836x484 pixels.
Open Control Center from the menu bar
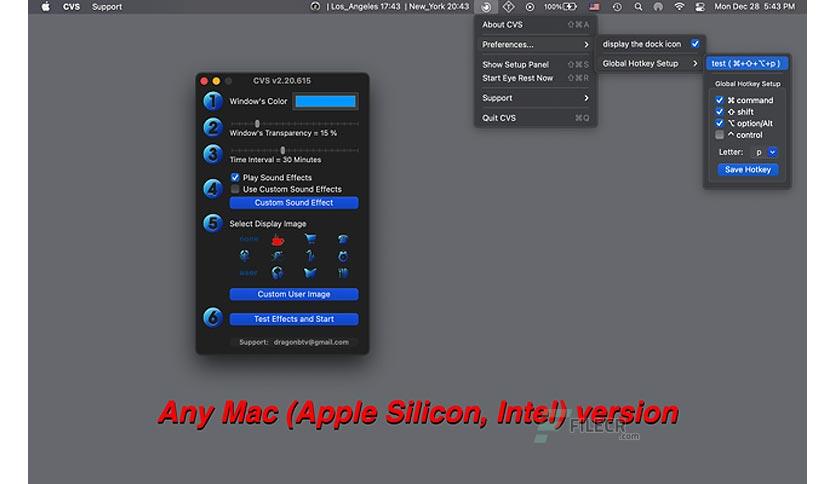[x=700, y=7]
